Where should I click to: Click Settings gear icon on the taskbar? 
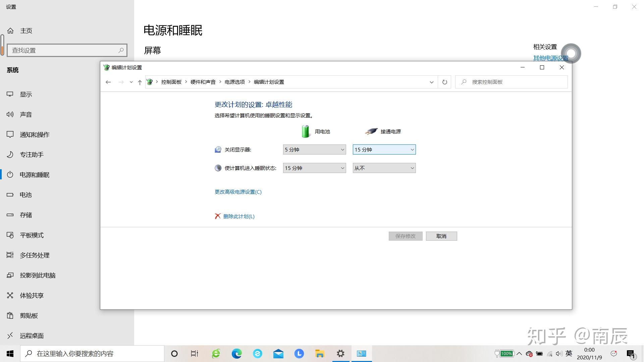click(x=340, y=354)
